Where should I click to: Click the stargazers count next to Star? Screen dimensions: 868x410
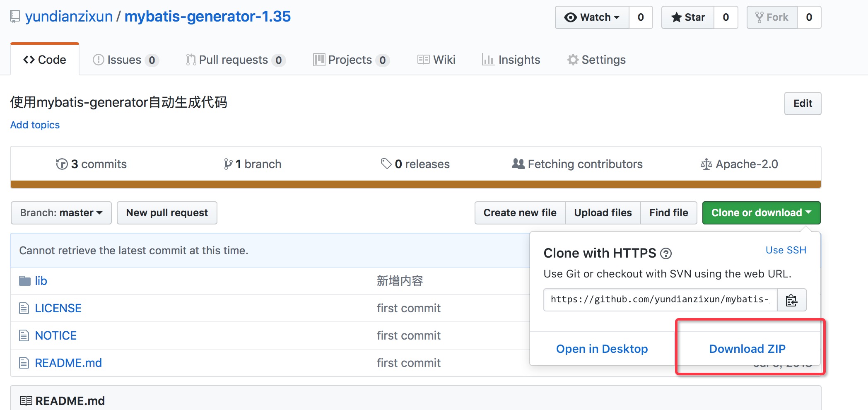726,17
